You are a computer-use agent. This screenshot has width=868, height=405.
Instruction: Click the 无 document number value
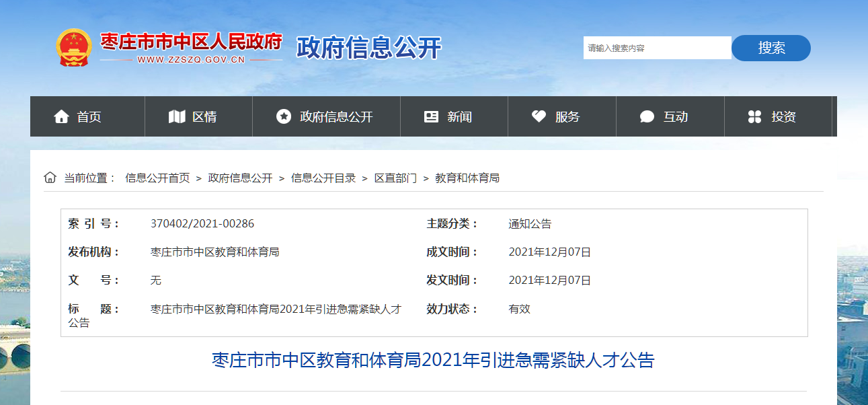coord(156,281)
